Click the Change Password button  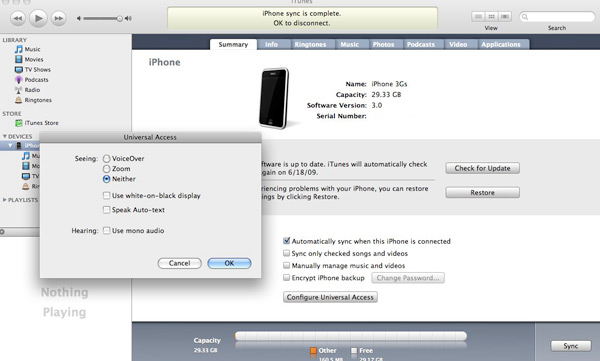(x=408, y=278)
